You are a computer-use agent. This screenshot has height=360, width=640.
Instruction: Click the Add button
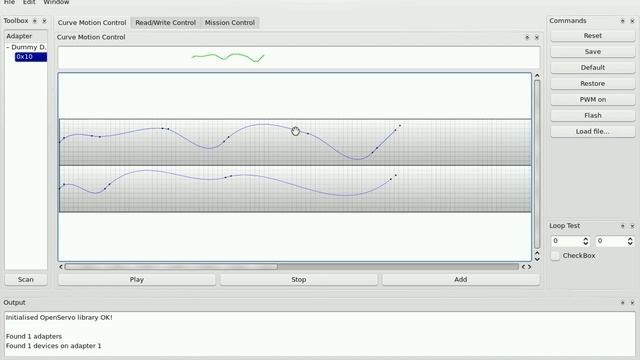[461, 280]
